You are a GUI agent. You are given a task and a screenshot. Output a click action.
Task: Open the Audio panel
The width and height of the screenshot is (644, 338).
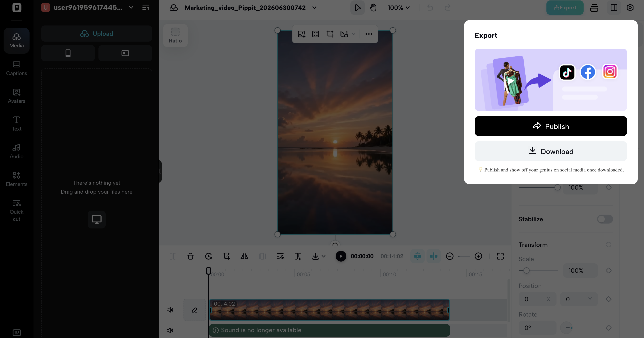[17, 151]
